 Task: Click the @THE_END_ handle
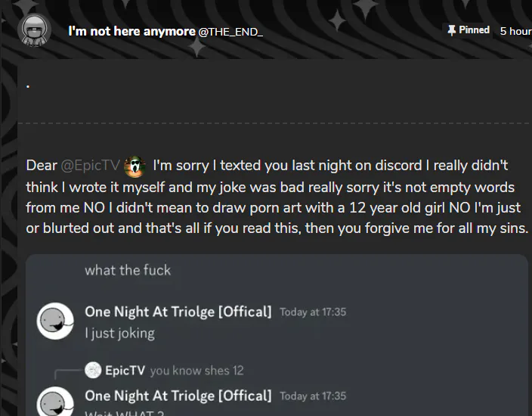[x=230, y=32]
